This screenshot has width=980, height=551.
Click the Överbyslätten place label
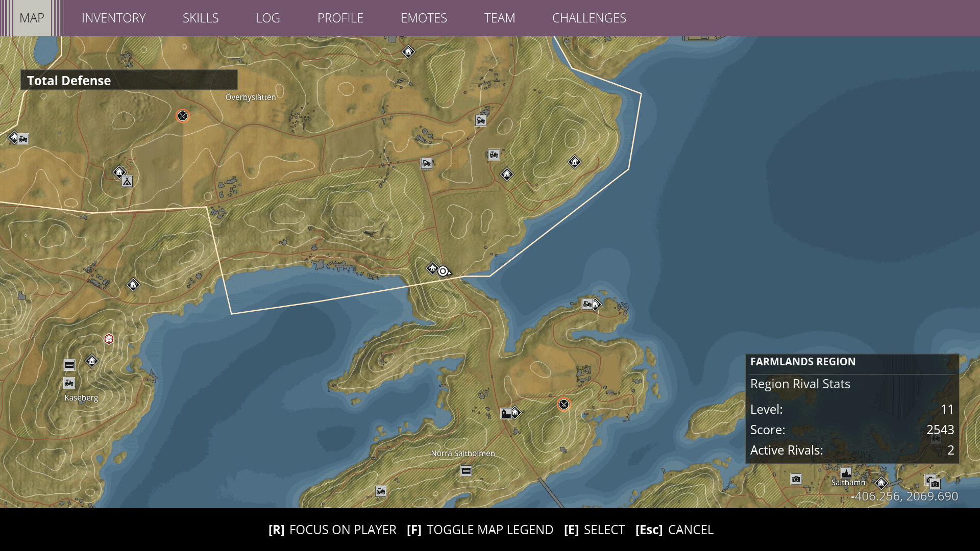[251, 97]
